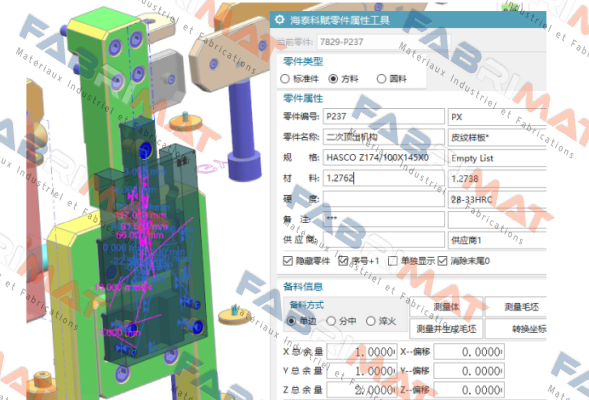Viewport: 589px width, 400px height.
Task: Click the Y--偏移 value field
Action: (x=469, y=371)
